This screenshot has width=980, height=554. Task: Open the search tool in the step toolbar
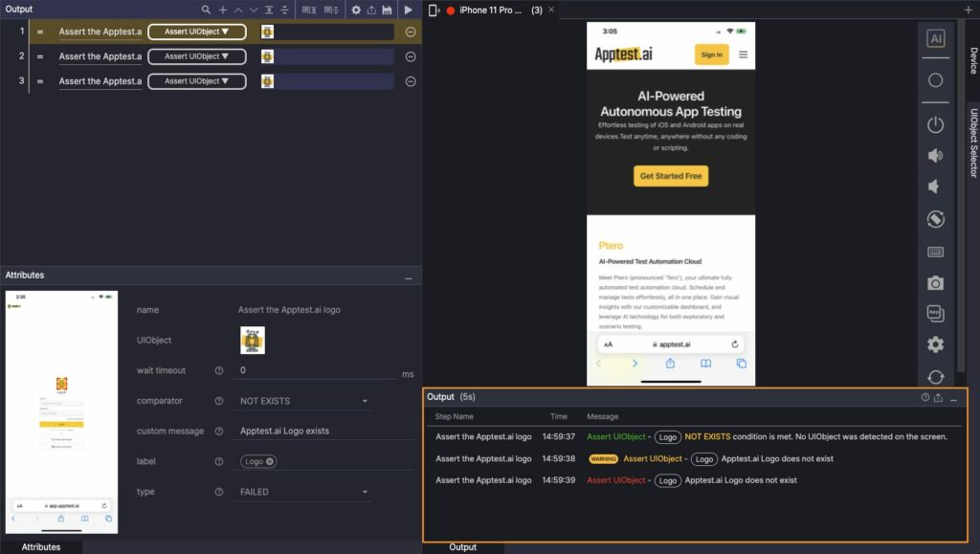[206, 10]
